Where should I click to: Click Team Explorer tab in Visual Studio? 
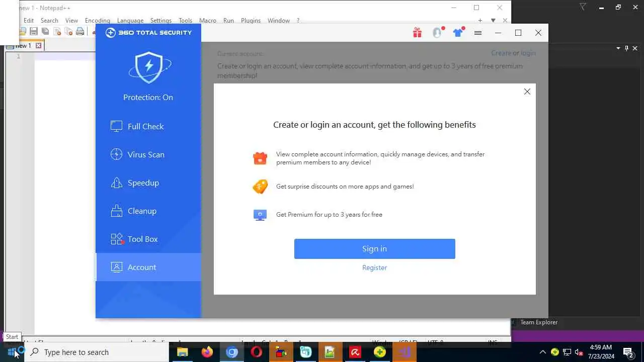(539, 322)
